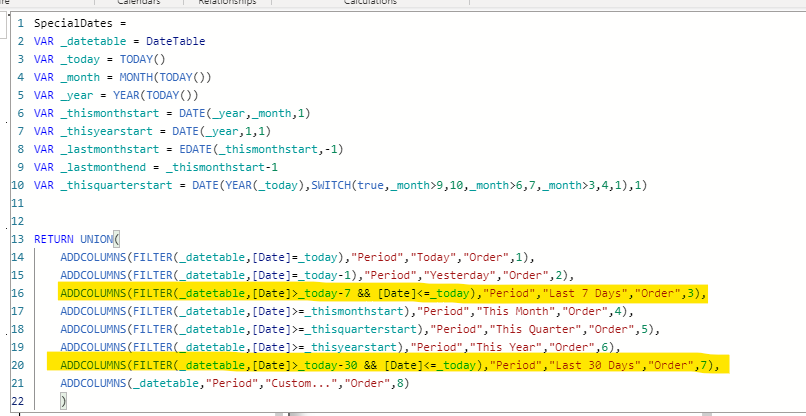This screenshot has height=416, width=806.
Task: Click ADDCOLUMNS at the start of line 21
Action: [x=93, y=383]
